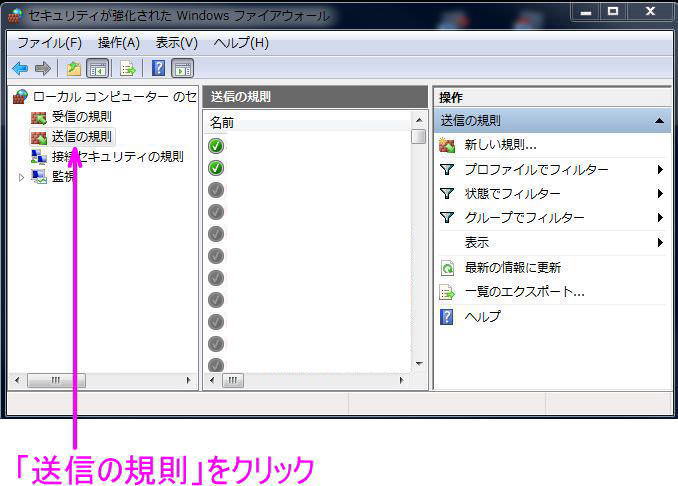Click the Back arrow toolbar icon
The image size is (678, 486).
[20, 68]
